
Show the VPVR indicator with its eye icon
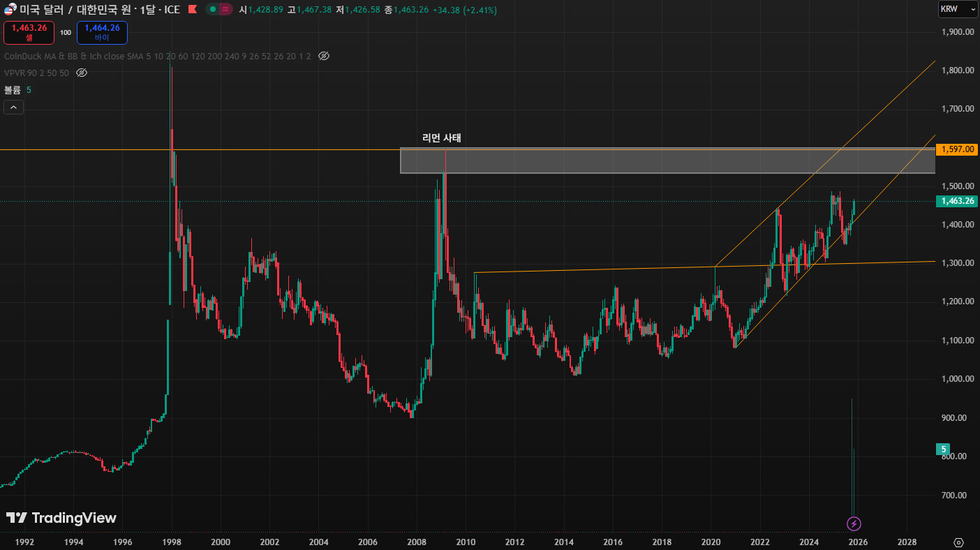(81, 73)
